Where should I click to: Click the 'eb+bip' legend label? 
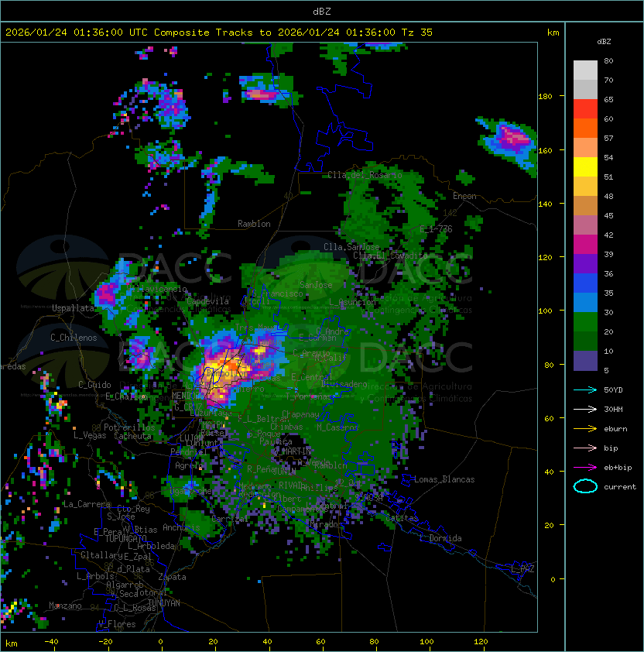tap(618, 468)
